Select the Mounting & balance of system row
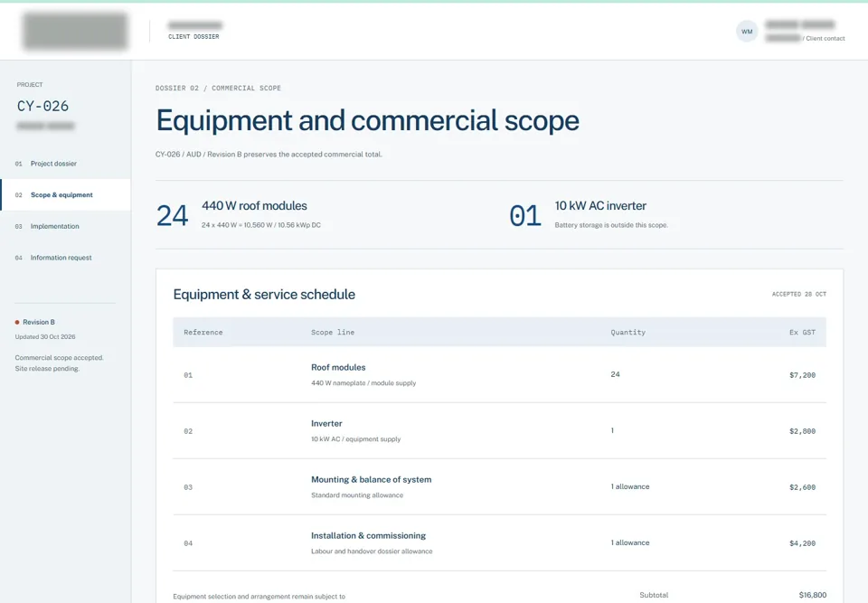 (x=499, y=486)
